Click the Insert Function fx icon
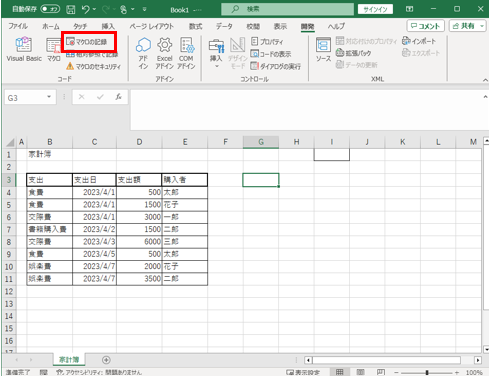 [x=118, y=97]
